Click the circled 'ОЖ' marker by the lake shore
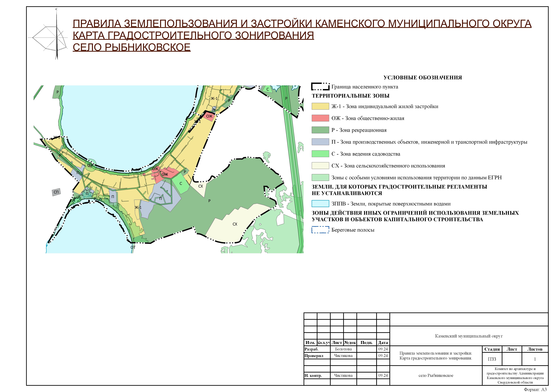The height and width of the screenshot is (392, 555). click(90, 165)
